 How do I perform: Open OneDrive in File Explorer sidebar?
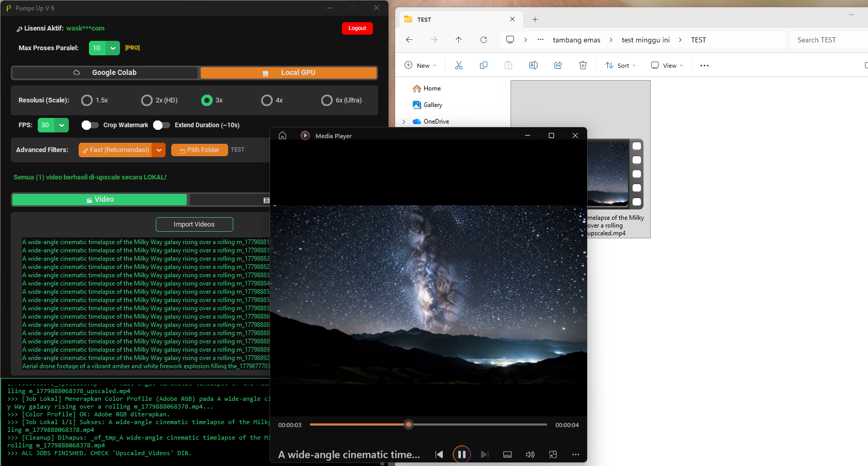(x=431, y=122)
